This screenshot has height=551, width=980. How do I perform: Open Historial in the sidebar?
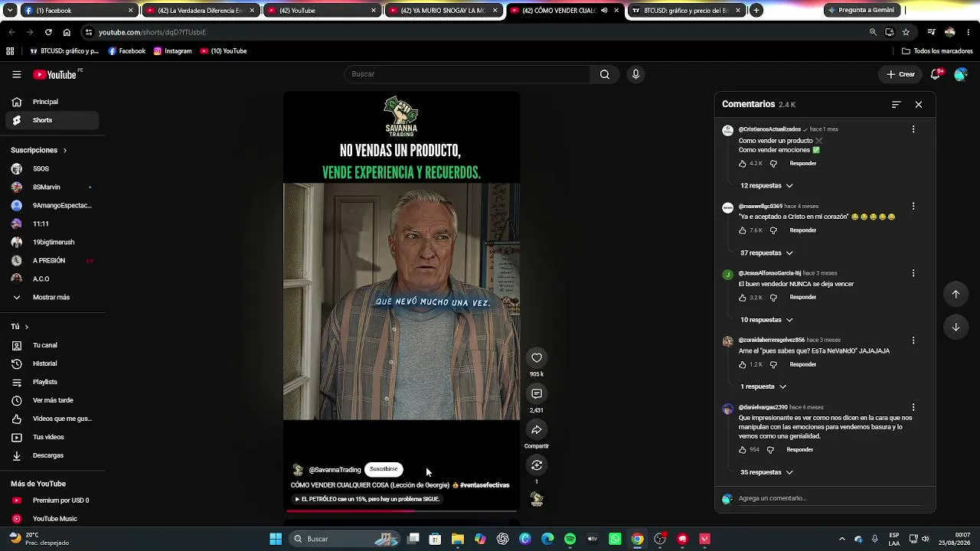click(x=52, y=364)
